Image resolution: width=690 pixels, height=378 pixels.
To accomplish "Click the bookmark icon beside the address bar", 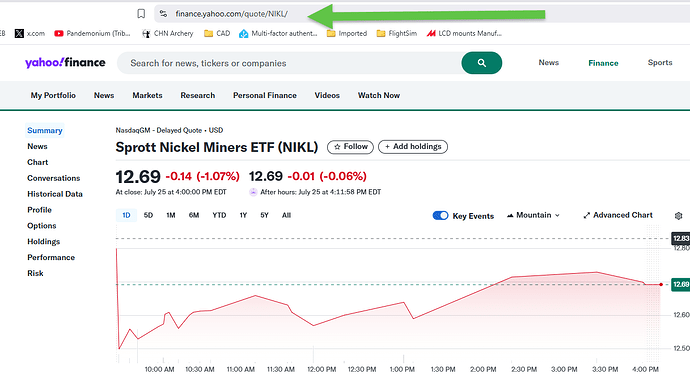I will [x=141, y=14].
